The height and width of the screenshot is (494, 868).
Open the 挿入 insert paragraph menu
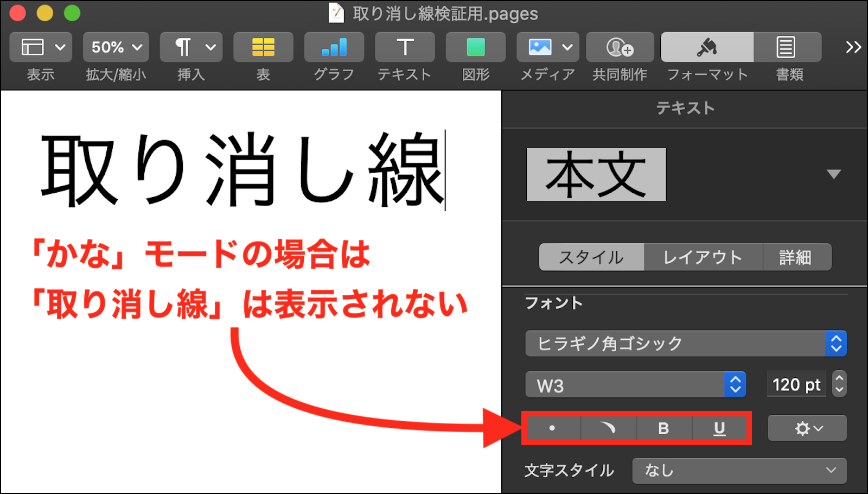pyautogui.click(x=191, y=47)
